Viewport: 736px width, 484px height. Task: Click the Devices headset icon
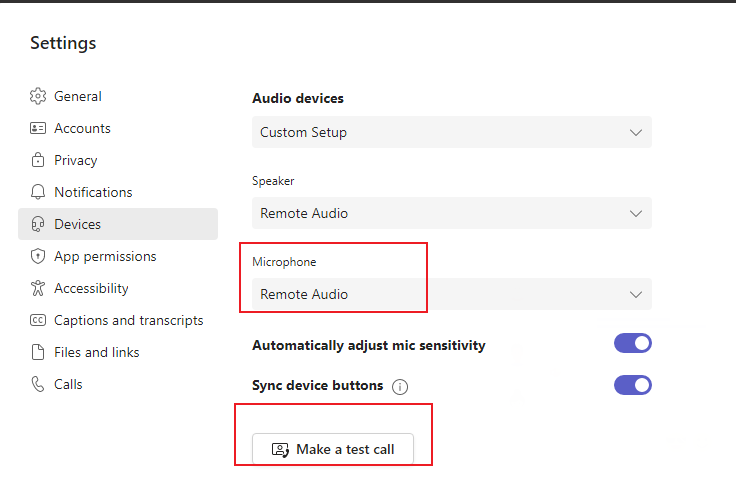38,224
